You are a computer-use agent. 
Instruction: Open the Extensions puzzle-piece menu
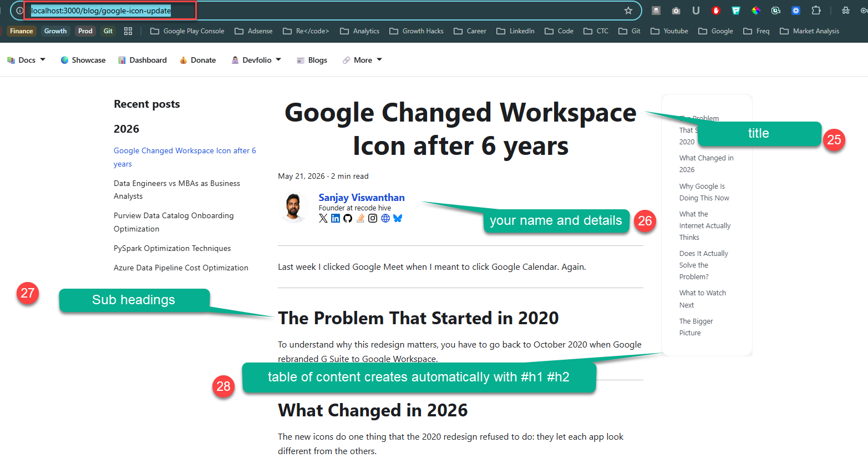point(816,11)
